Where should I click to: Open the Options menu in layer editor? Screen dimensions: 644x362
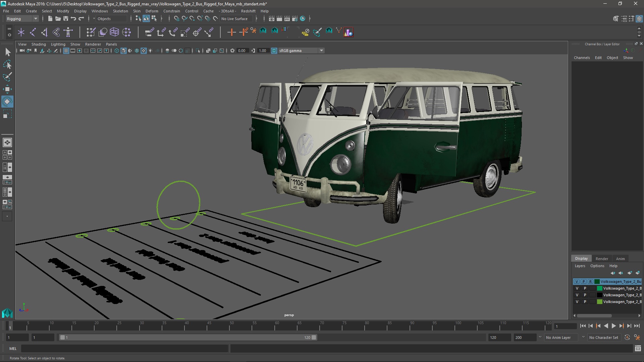(597, 266)
